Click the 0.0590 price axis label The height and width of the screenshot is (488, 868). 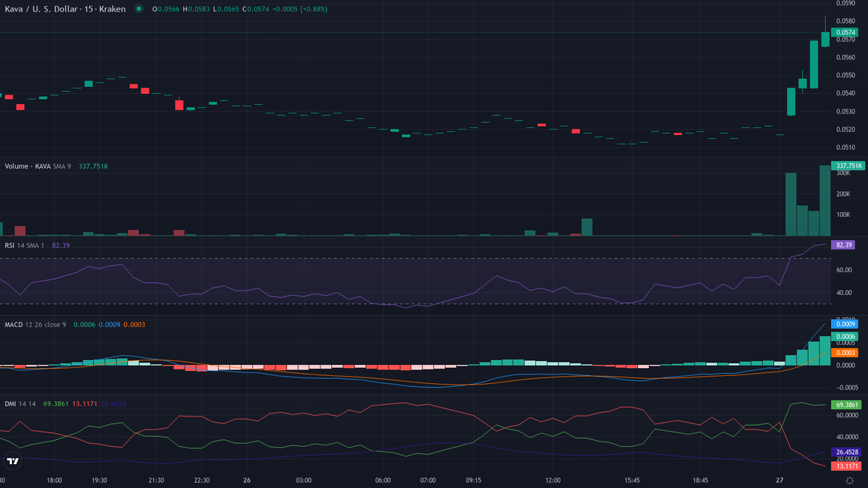845,4
